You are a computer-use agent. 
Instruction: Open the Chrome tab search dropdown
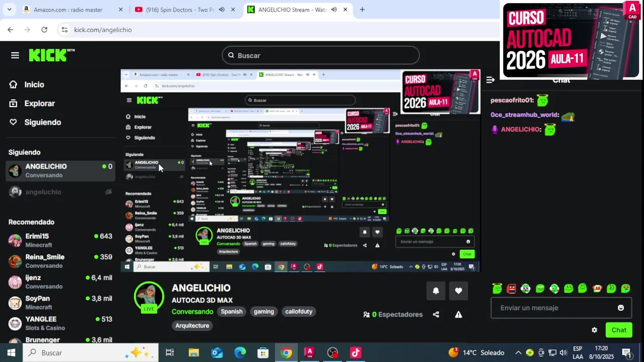9,10
